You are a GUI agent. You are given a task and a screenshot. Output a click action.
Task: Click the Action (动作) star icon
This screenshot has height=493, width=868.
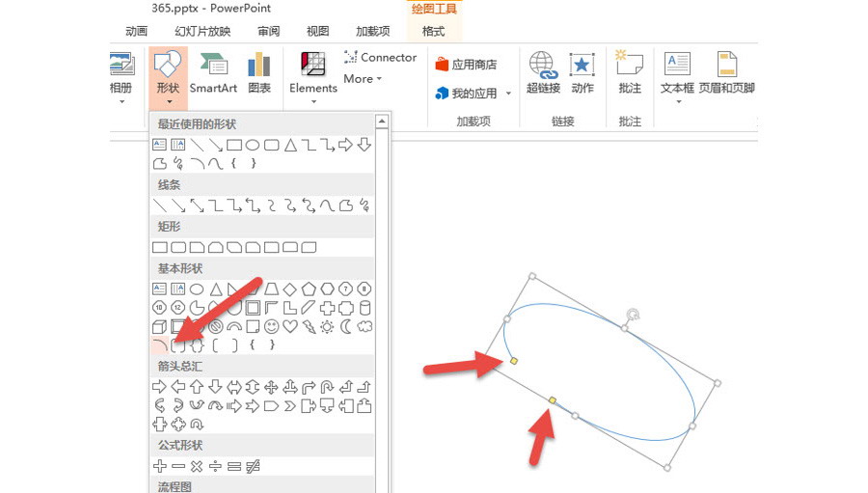click(x=583, y=73)
